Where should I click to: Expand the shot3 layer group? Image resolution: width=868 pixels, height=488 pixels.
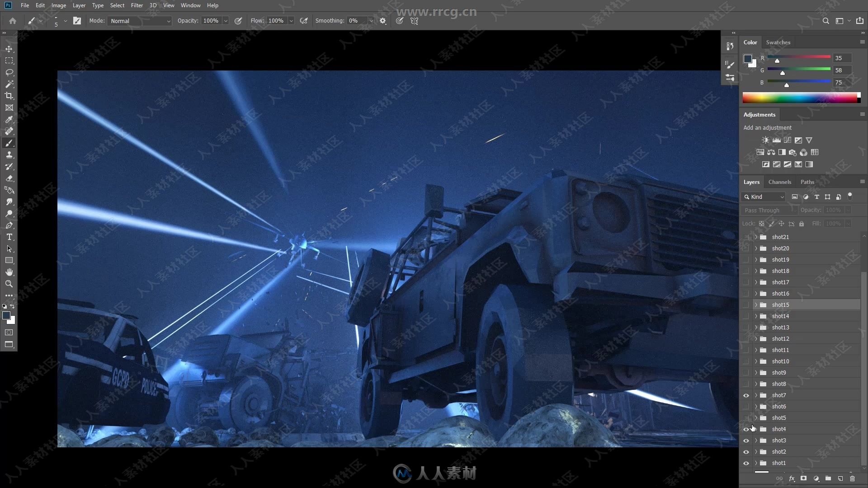coord(755,440)
